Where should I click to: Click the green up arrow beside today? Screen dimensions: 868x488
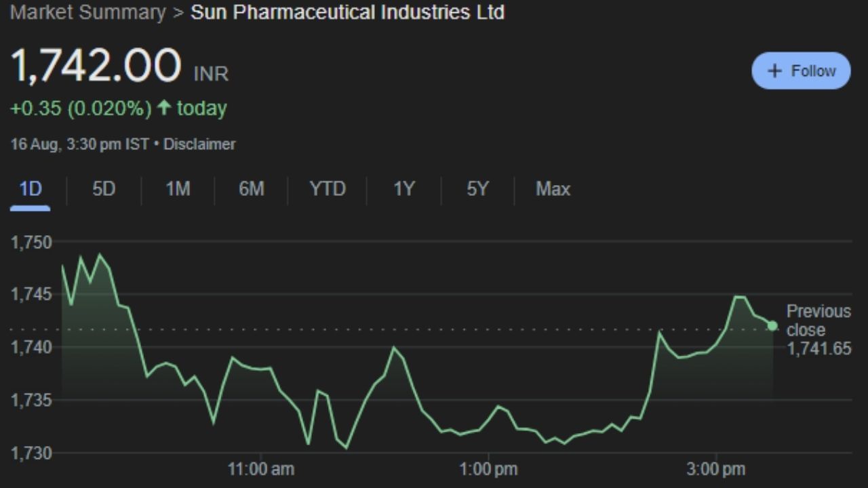(163, 108)
